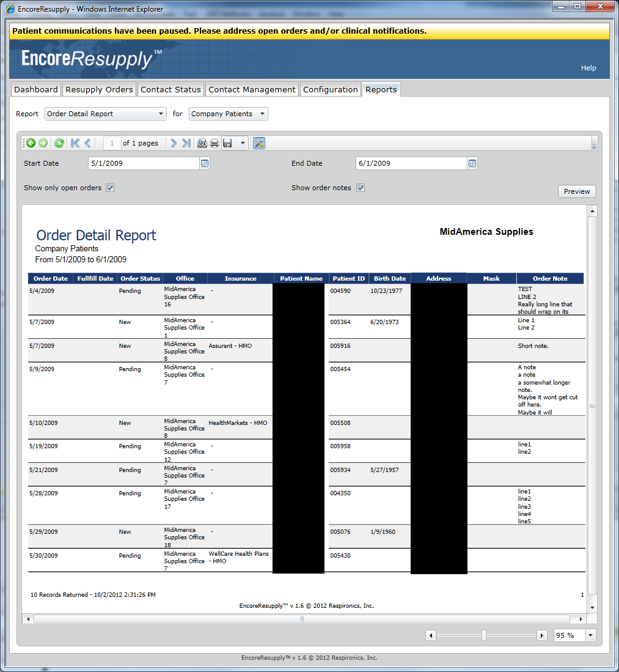
Task: Click report vertical scrollbar down arrow
Action: coord(592,607)
